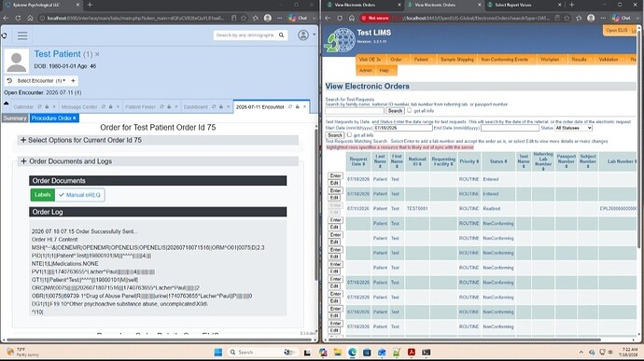
Task: Refresh the Calendar tab via its icon
Action: [x=39, y=106]
